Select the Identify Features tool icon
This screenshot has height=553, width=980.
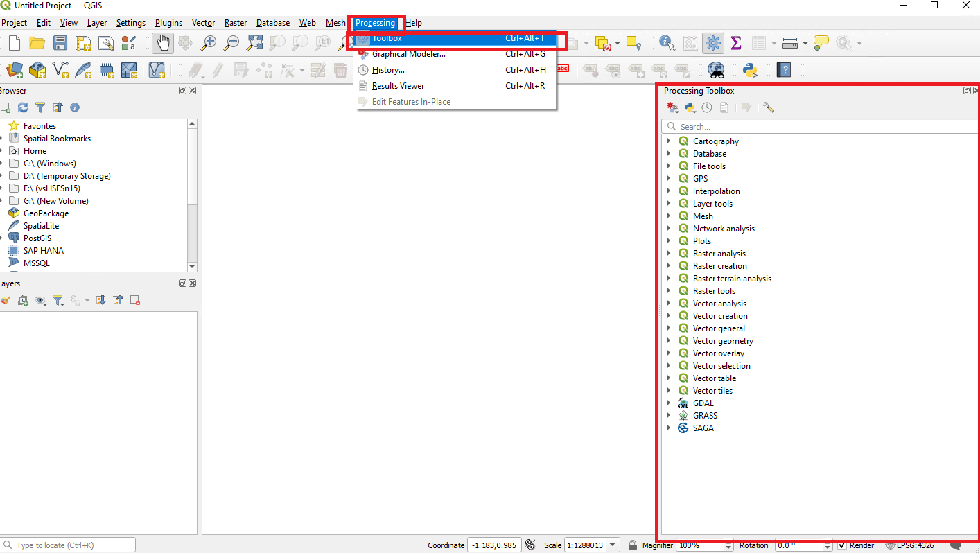667,43
